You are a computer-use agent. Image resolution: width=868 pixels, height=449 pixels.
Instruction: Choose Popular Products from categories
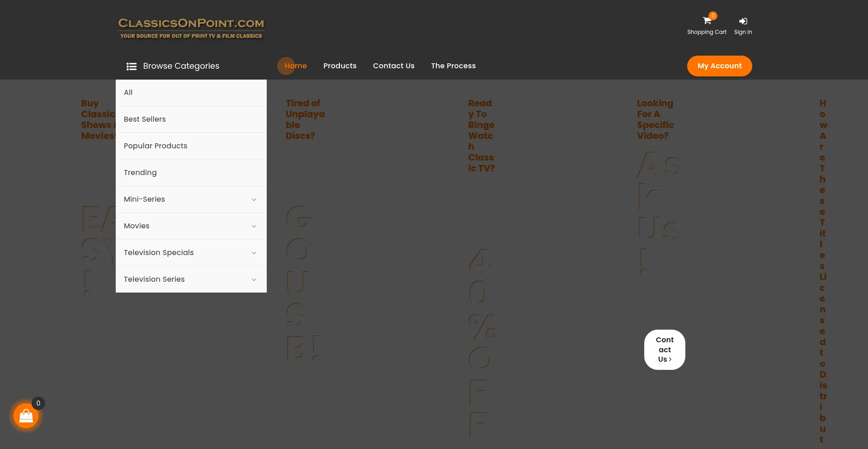point(156,146)
